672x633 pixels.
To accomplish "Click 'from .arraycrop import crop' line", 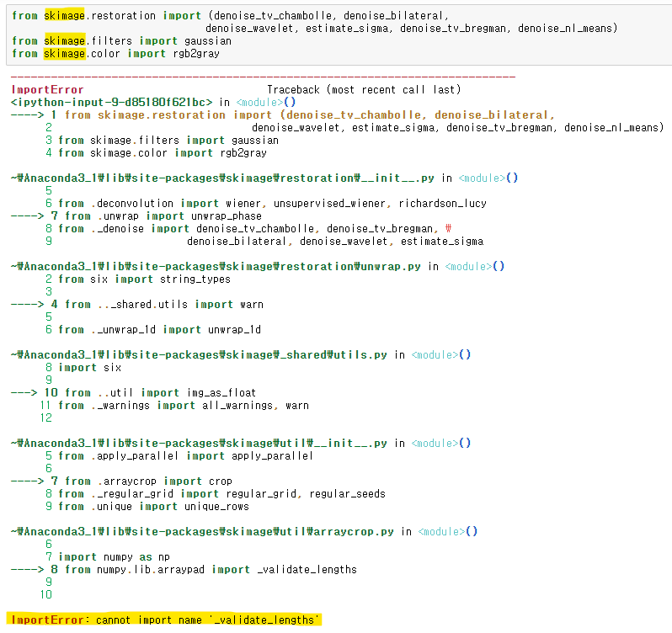I will 148,481.
